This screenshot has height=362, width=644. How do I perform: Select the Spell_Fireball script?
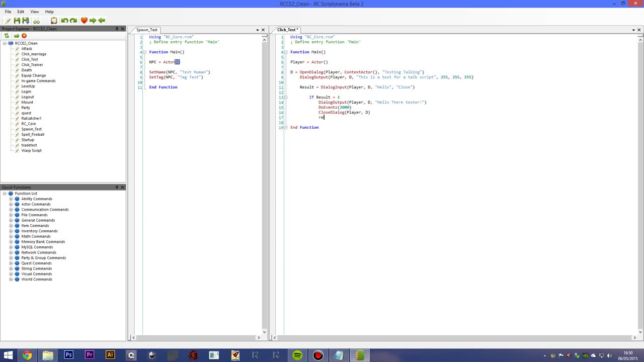click(33, 134)
